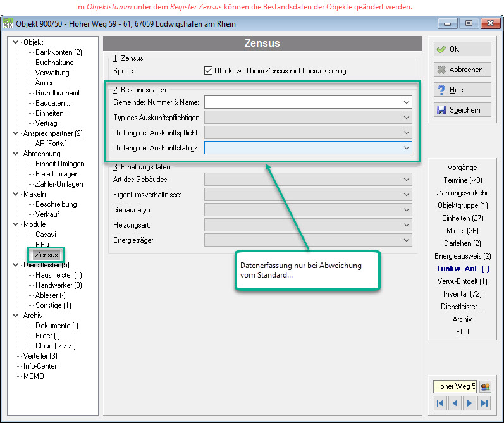Select Zensus in the Module tree

[x=46, y=255]
